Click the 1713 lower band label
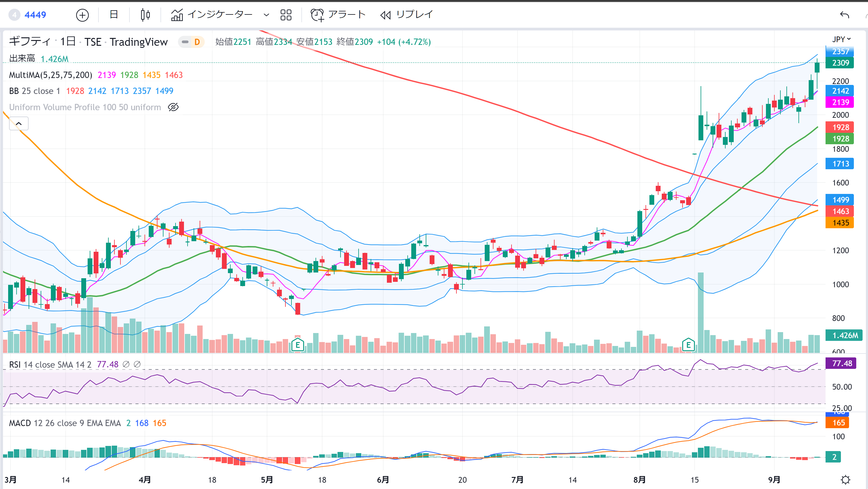Image resolution: width=868 pixels, height=489 pixels. (840, 164)
